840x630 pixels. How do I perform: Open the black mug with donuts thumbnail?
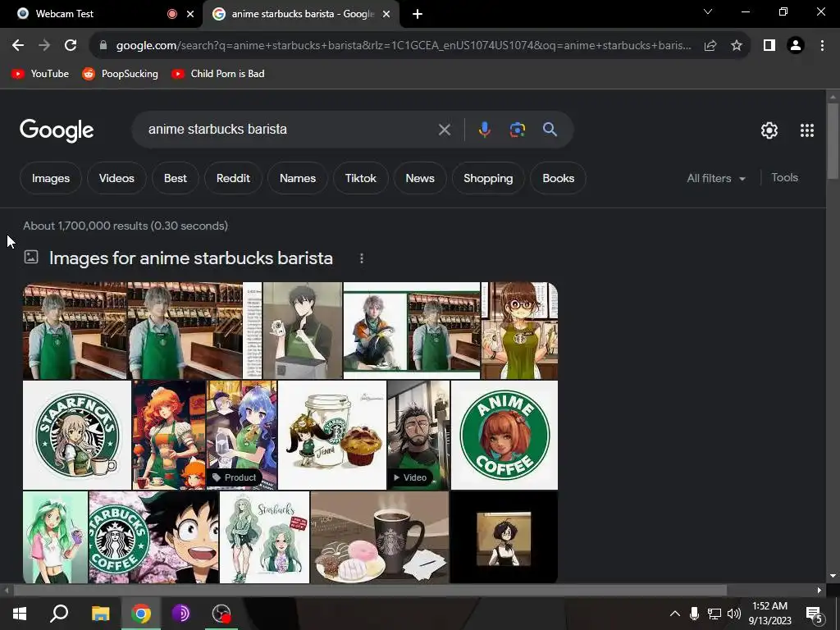click(380, 537)
